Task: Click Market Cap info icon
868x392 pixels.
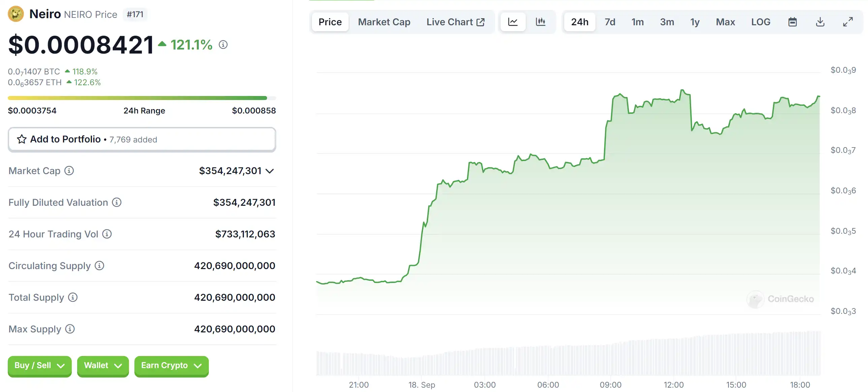Action: tap(69, 171)
